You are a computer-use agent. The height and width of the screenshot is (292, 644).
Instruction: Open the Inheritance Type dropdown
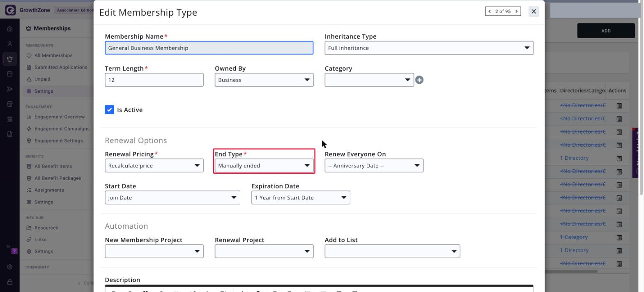pyautogui.click(x=429, y=48)
